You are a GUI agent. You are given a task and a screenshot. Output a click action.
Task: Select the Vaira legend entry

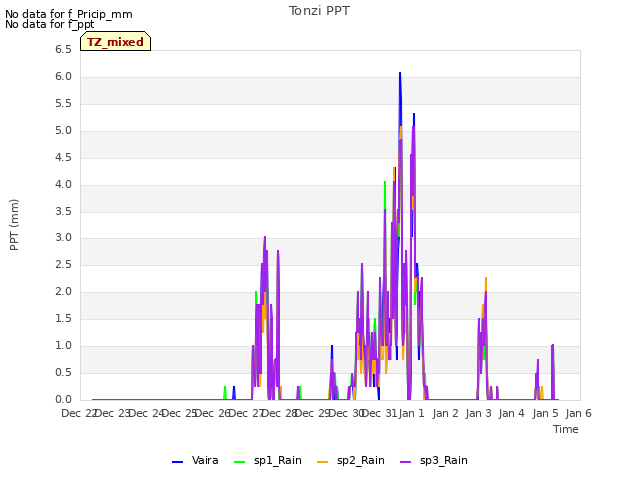coord(196,461)
